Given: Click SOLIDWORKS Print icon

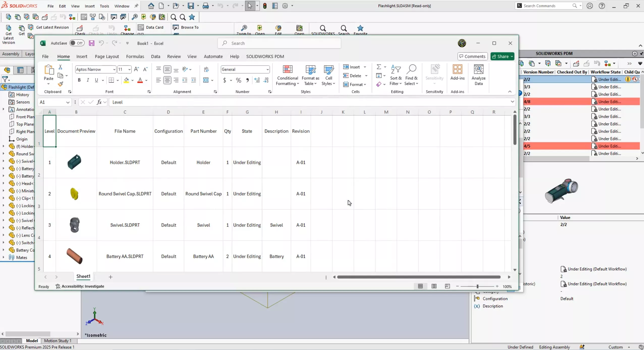Looking at the screenshot, I should [x=206, y=6].
